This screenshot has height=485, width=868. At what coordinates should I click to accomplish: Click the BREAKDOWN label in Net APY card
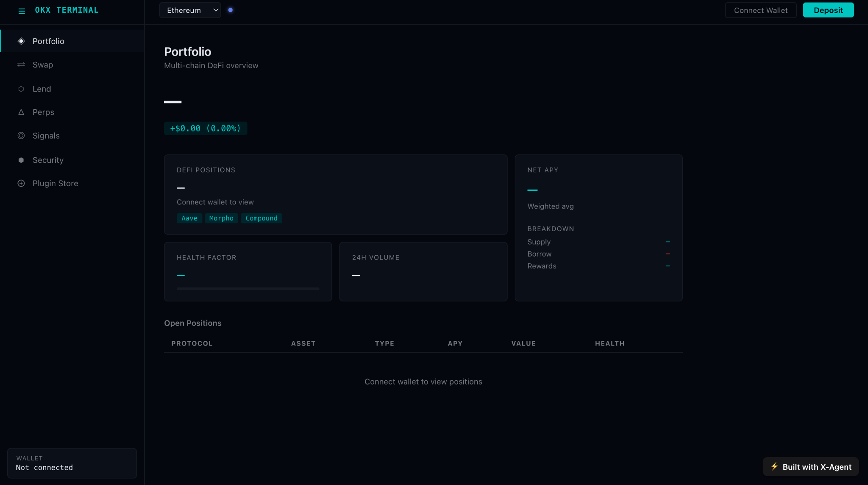551,229
